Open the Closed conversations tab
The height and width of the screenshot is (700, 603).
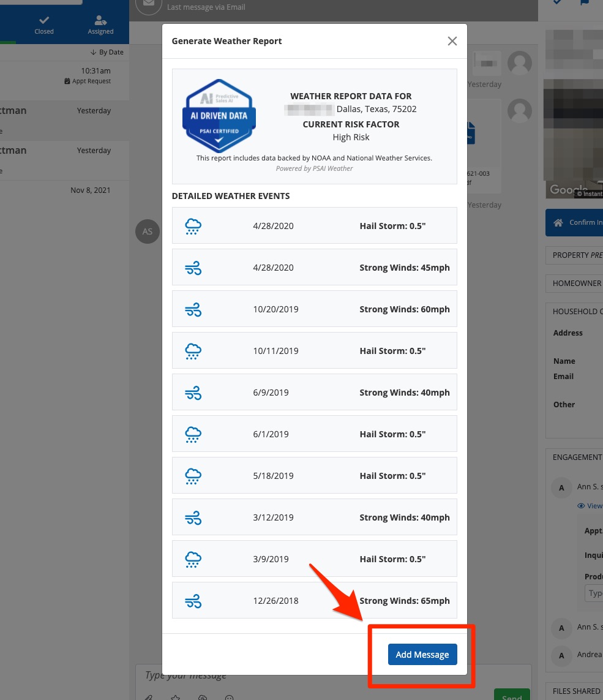click(x=44, y=25)
